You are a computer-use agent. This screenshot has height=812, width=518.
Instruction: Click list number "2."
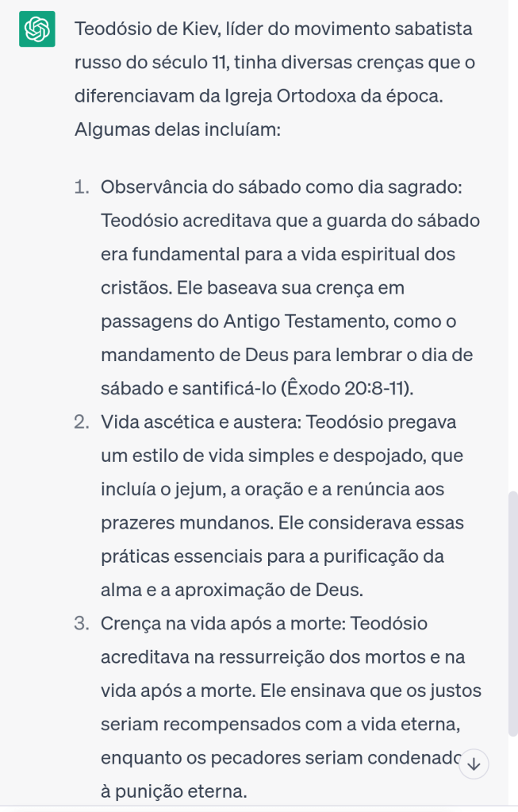coord(82,422)
